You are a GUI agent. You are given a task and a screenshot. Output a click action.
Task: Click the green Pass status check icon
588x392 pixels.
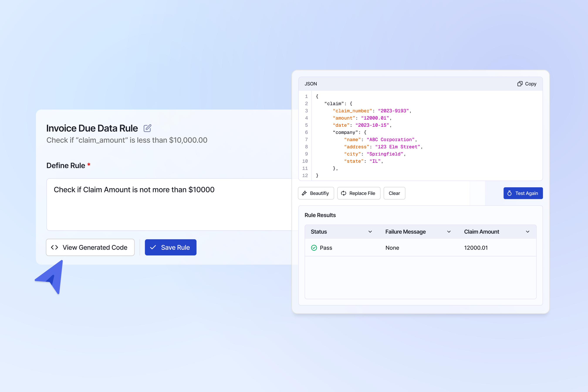(314, 248)
